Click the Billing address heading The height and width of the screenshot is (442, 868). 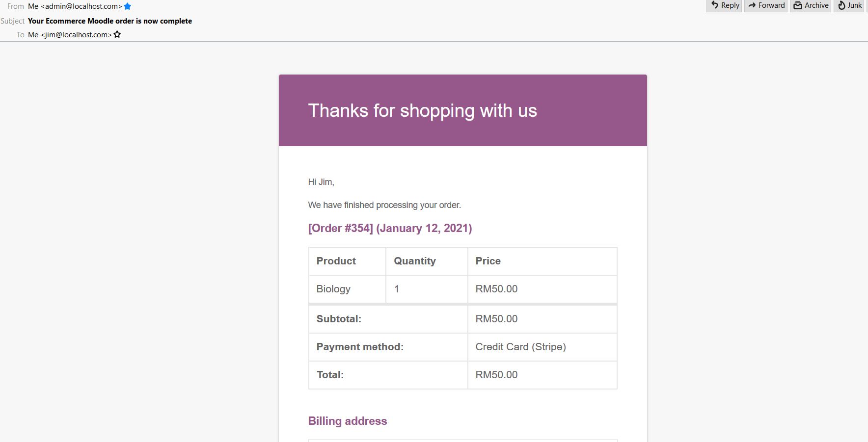[348, 421]
